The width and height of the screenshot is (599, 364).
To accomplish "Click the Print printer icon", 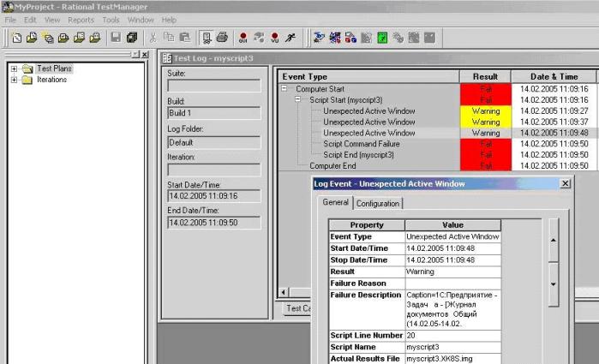I will pyautogui.click(x=222, y=38).
